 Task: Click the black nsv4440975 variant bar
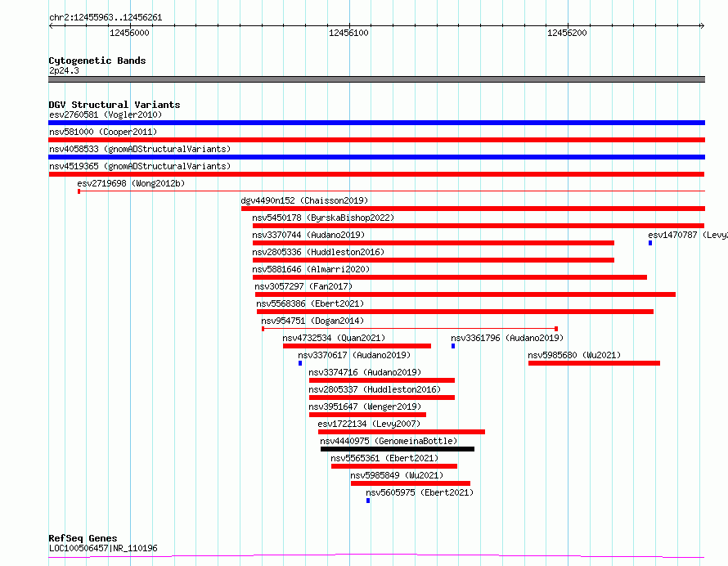(398, 449)
